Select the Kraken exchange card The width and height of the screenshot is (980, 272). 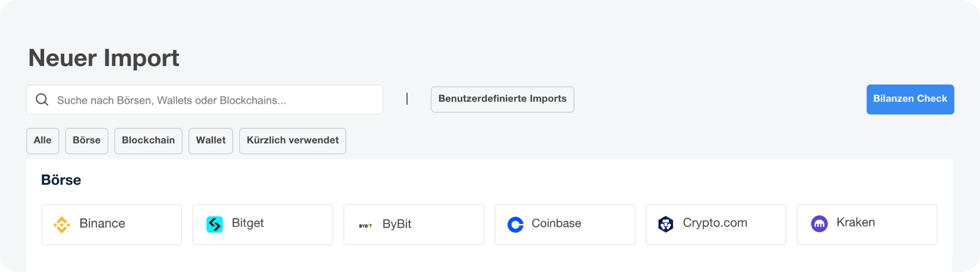(x=867, y=225)
